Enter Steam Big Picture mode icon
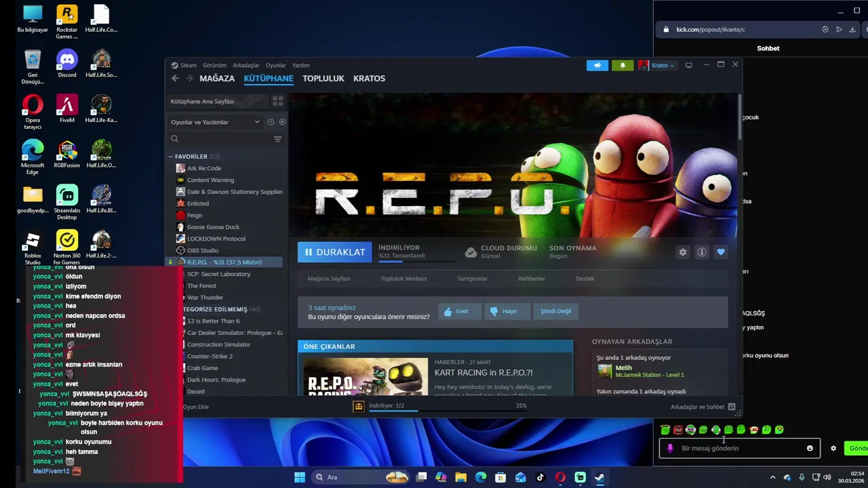Image resolution: width=868 pixels, height=488 pixels. [x=688, y=65]
